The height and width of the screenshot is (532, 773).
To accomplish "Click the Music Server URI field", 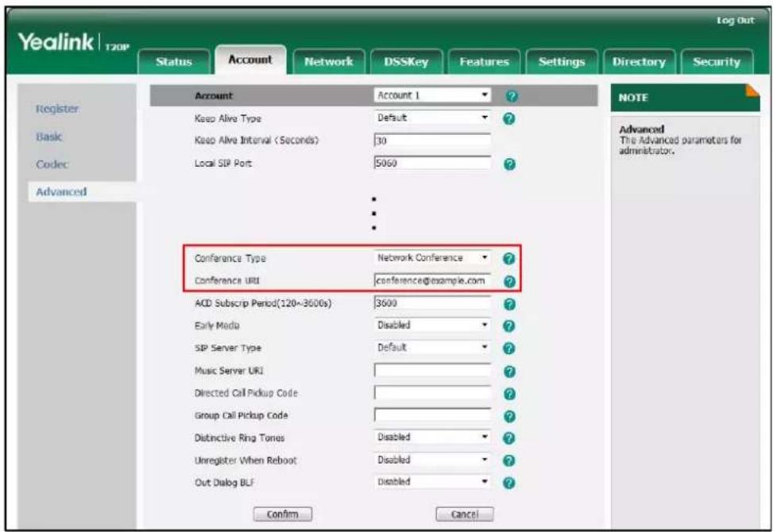I will click(432, 371).
